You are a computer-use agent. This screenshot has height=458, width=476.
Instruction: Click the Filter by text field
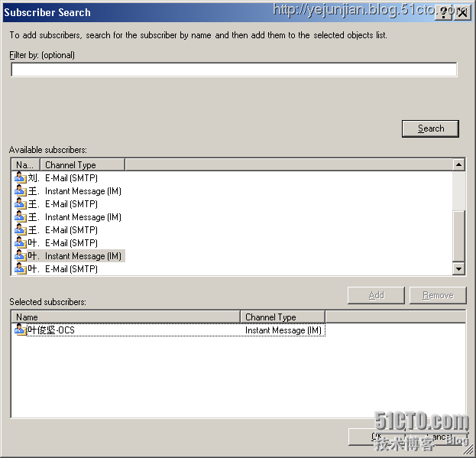(x=234, y=70)
